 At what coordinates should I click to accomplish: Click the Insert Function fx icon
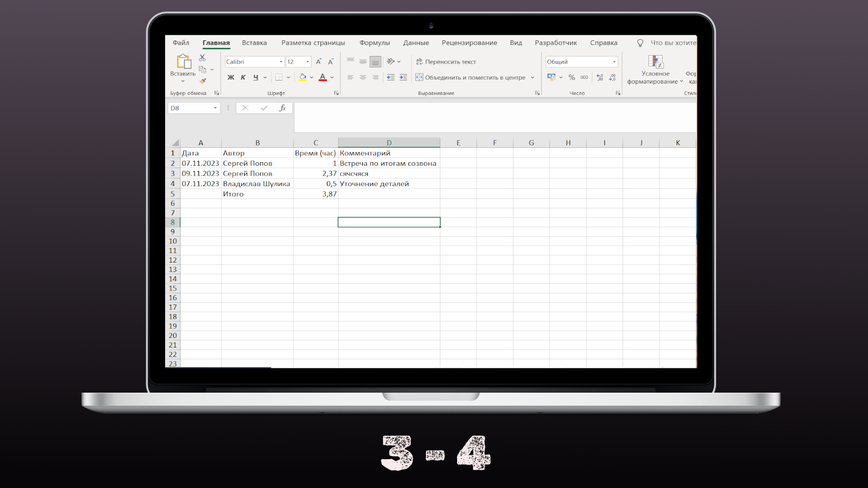[283, 108]
